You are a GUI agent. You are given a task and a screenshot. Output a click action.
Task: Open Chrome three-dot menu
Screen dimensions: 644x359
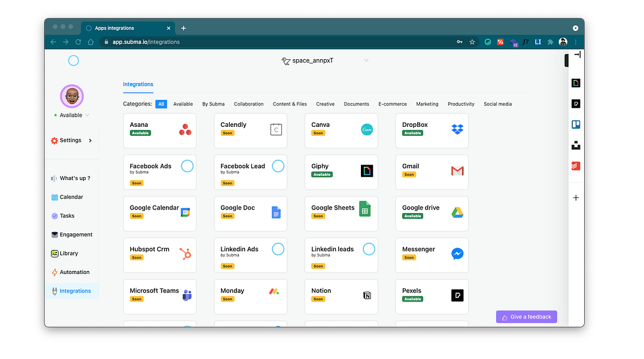(x=576, y=42)
